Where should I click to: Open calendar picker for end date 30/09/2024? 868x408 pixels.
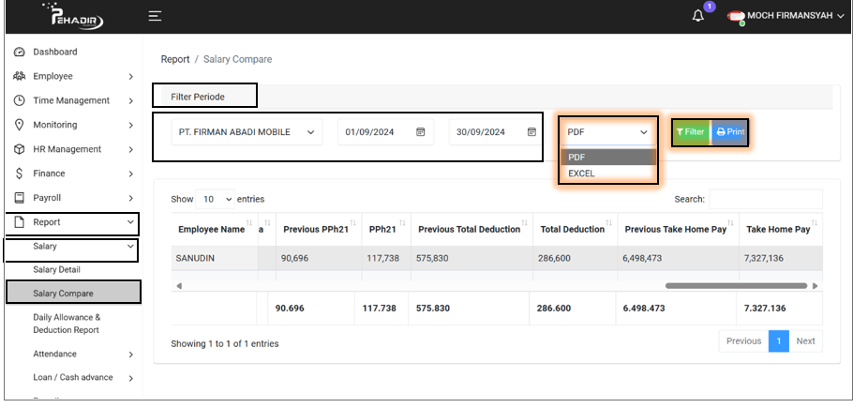(531, 132)
